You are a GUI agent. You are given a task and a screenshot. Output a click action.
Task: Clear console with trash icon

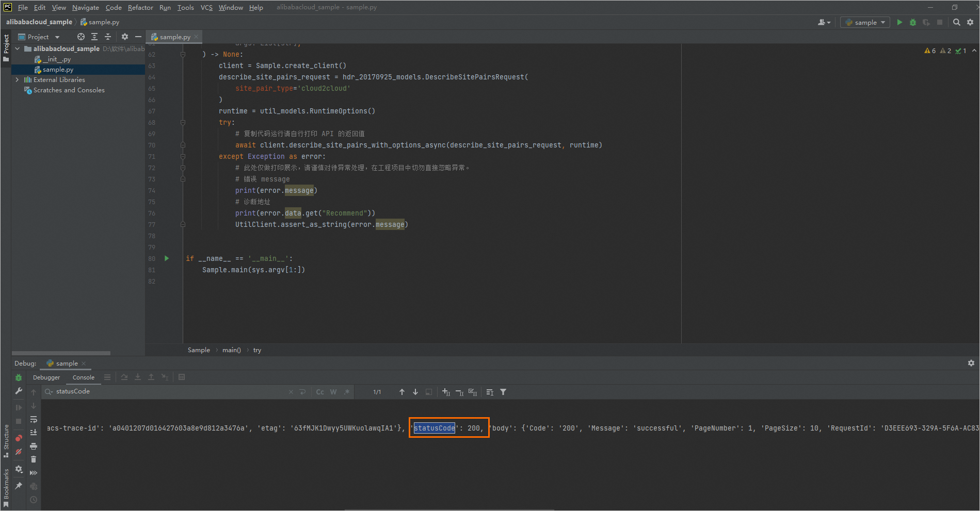pyautogui.click(x=34, y=459)
